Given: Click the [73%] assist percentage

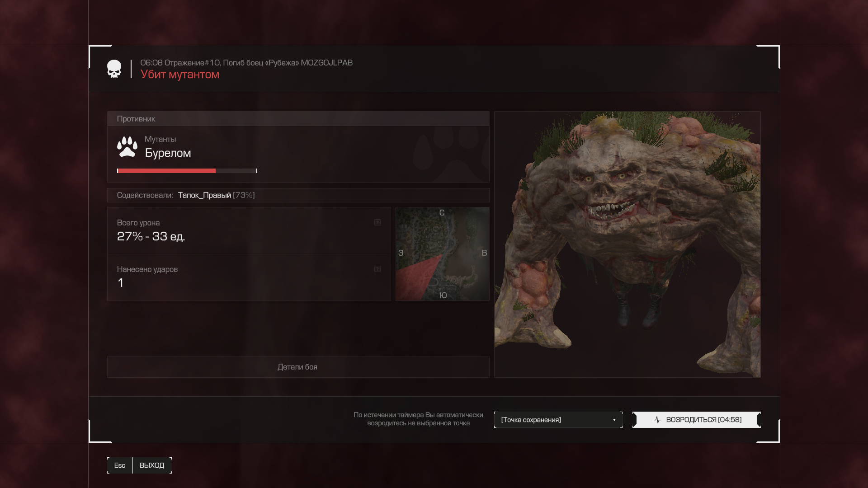Looking at the screenshot, I should (x=244, y=195).
